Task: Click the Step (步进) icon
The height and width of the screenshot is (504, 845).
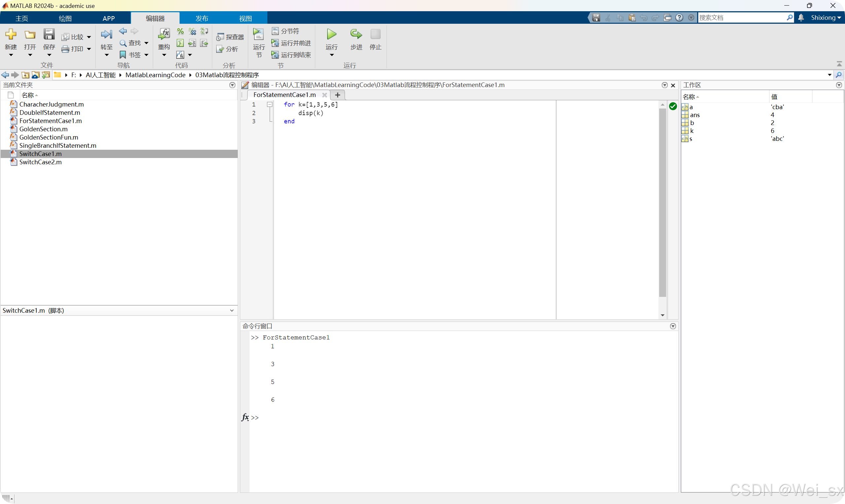Action: pyautogui.click(x=356, y=34)
